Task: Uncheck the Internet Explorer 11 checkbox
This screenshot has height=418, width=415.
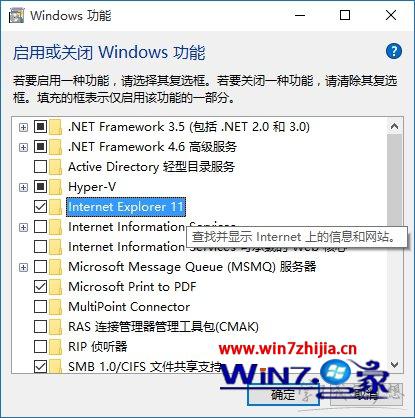Action: click(x=40, y=207)
